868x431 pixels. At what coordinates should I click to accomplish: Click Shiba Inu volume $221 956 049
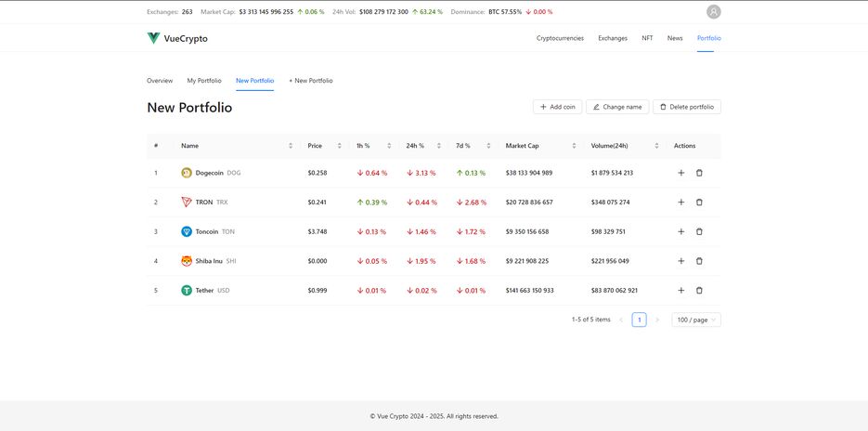[x=610, y=261]
